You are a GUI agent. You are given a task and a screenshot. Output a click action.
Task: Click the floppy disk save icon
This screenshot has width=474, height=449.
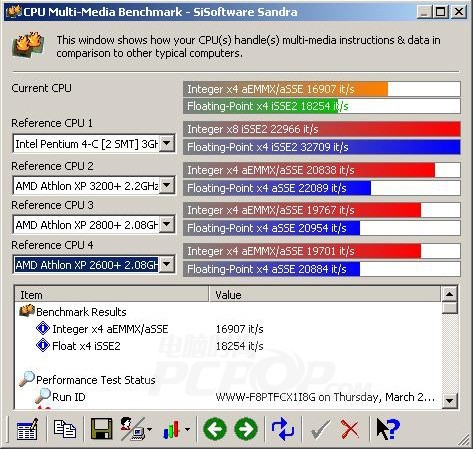(101, 429)
